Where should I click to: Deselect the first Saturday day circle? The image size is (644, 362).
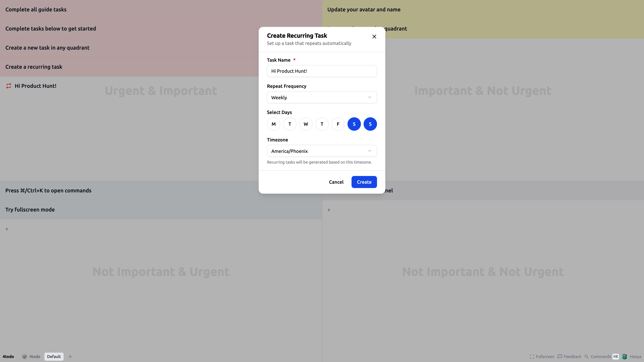(354, 124)
